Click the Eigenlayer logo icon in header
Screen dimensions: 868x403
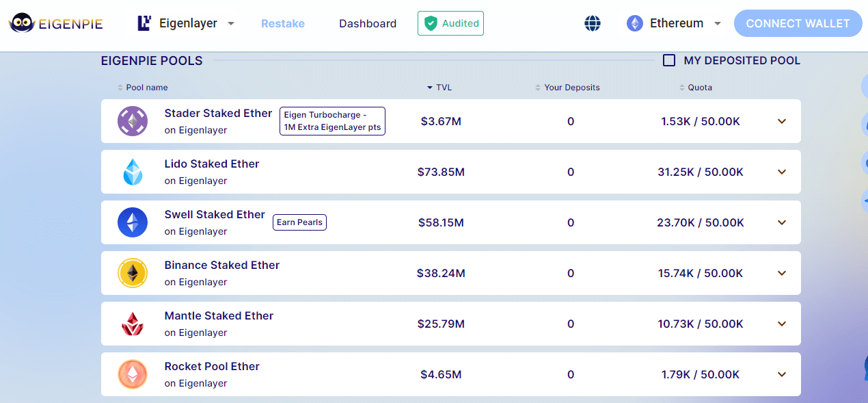click(144, 23)
